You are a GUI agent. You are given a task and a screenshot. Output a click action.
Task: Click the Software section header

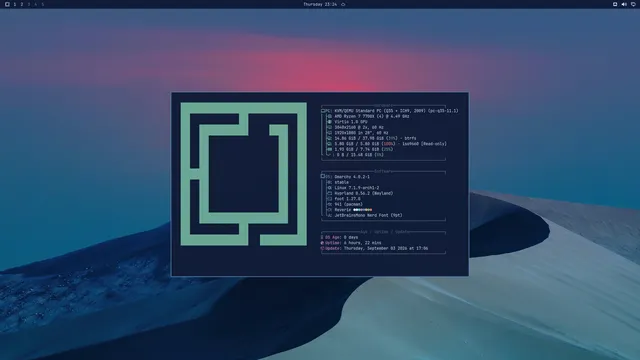click(383, 171)
